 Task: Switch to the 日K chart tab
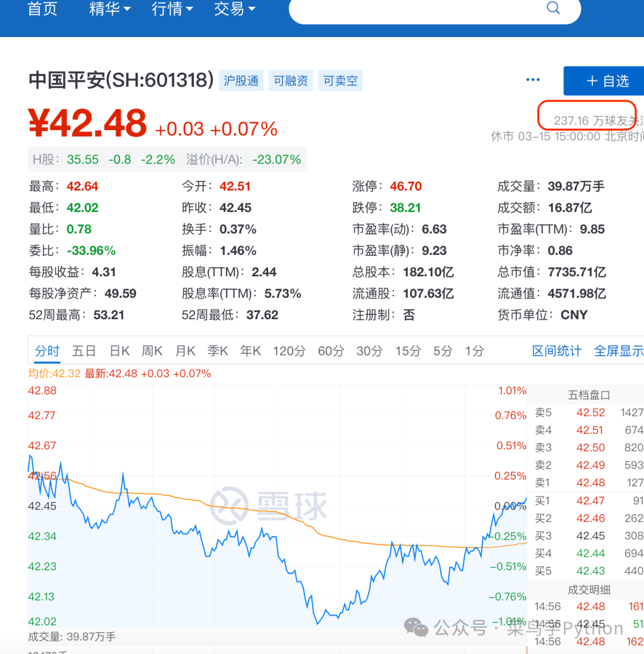[120, 351]
